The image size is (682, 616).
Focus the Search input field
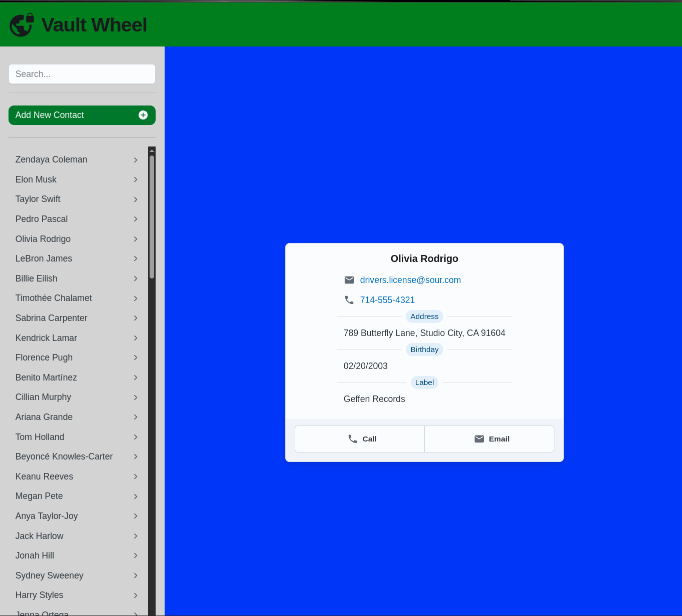[x=82, y=74]
